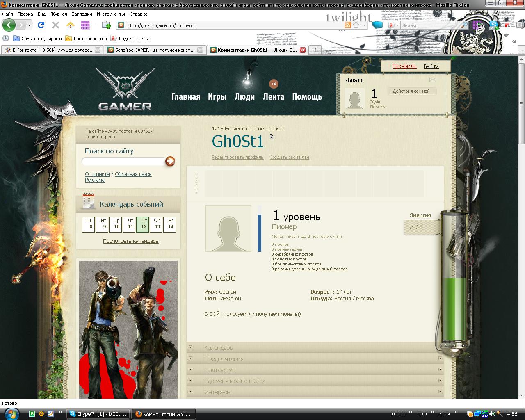Click the search magnifier in Yandex box
Screen dimensions: 525x420
[465, 25]
